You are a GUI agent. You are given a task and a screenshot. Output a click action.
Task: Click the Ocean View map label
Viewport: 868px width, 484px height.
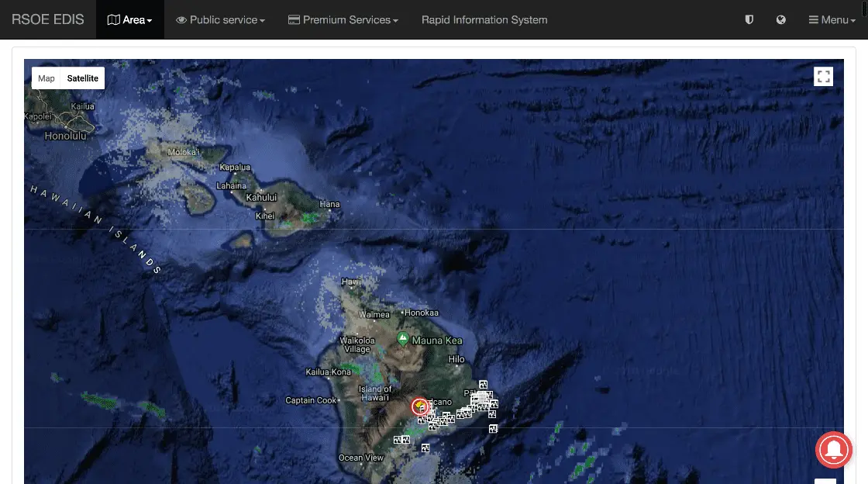361,458
